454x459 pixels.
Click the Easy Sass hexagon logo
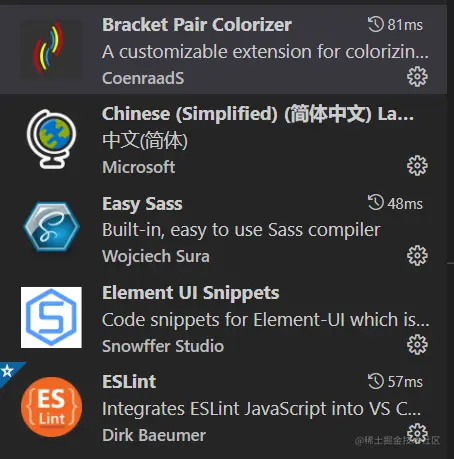click(x=52, y=226)
